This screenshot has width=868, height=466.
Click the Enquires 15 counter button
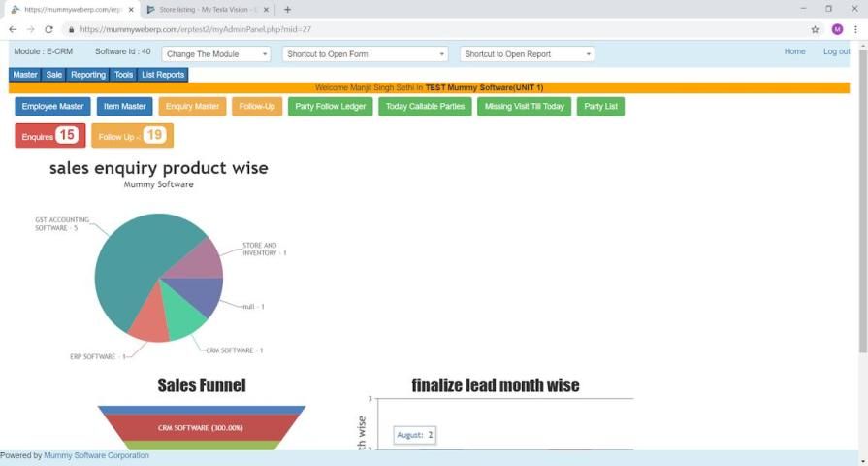pyautogui.click(x=50, y=136)
